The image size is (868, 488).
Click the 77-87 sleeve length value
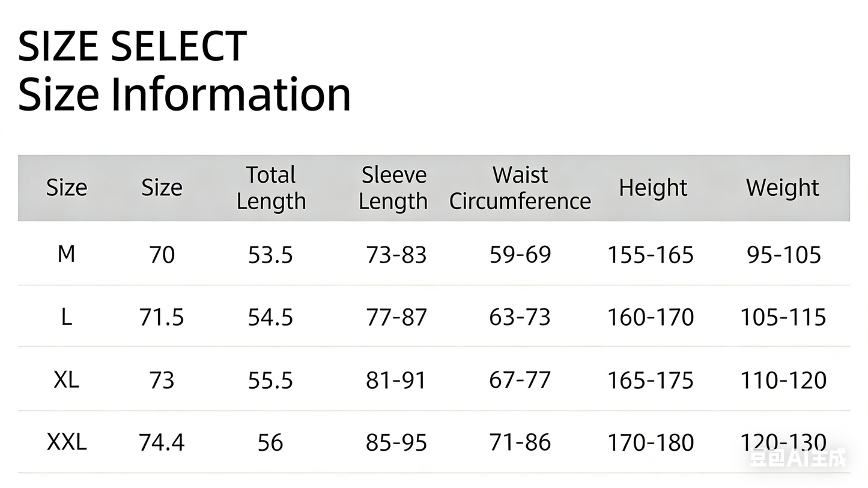396,317
